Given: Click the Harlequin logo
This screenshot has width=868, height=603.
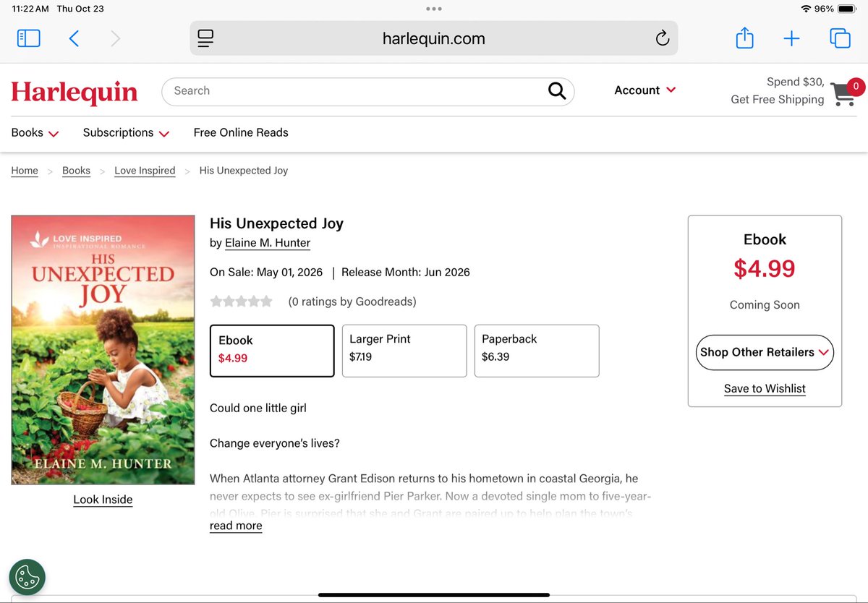Looking at the screenshot, I should tap(75, 92).
